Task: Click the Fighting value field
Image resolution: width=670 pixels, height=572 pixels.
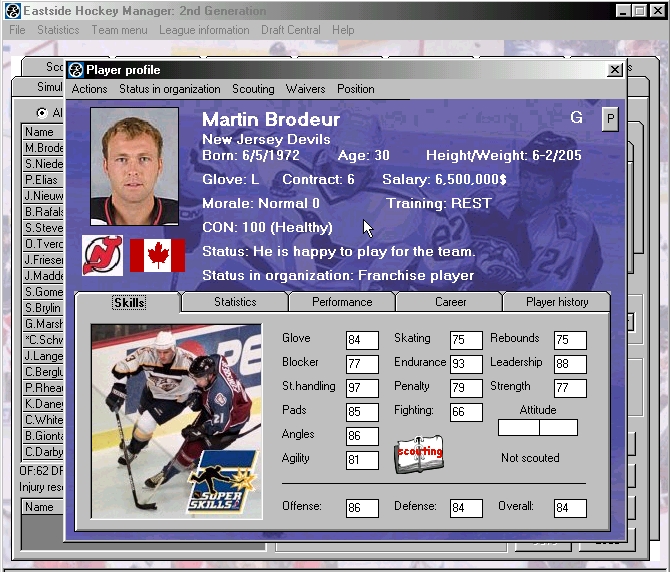Action: point(466,412)
